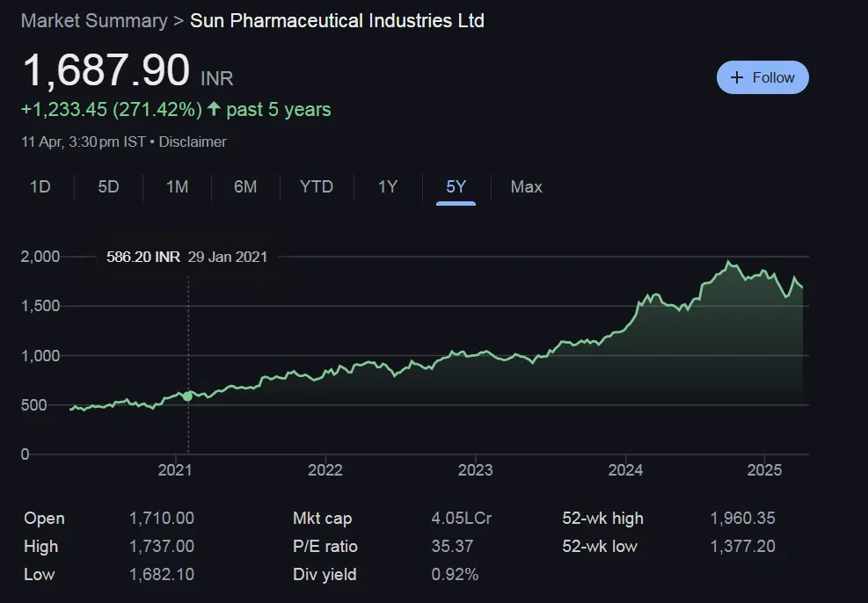Click the 52-wk high value 1,960.35
This screenshot has height=603, width=868.
[742, 519]
